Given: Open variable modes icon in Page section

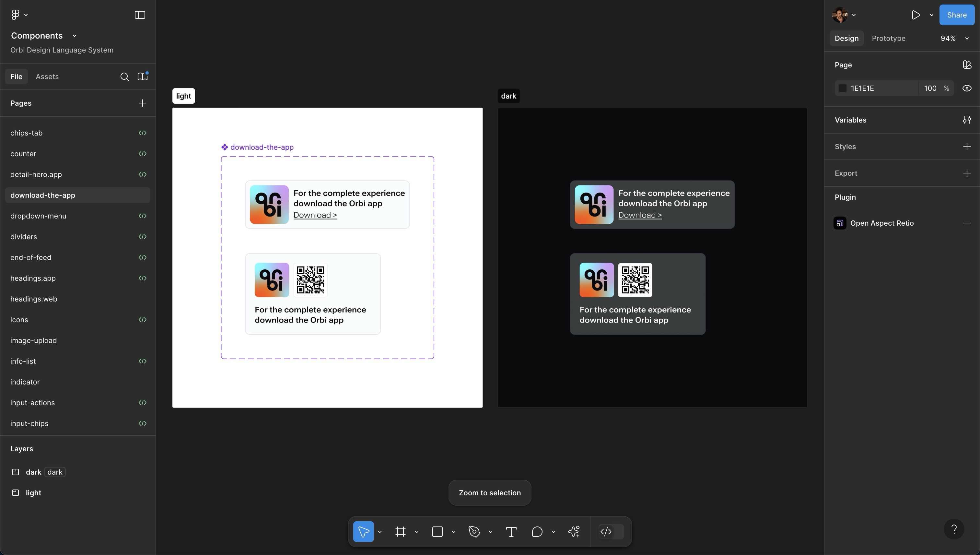Looking at the screenshot, I should click(967, 65).
